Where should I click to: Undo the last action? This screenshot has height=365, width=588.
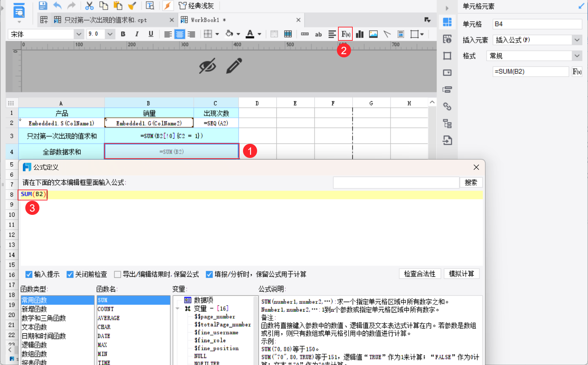tap(57, 6)
